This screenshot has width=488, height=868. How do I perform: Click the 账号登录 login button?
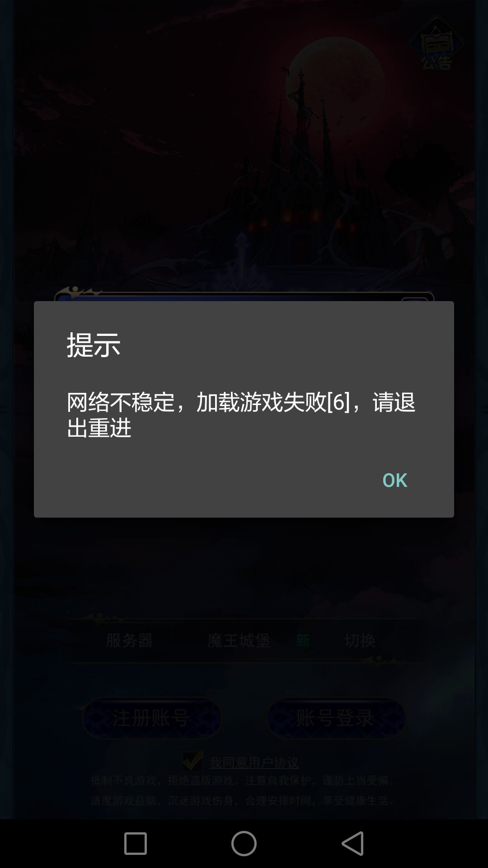click(336, 718)
